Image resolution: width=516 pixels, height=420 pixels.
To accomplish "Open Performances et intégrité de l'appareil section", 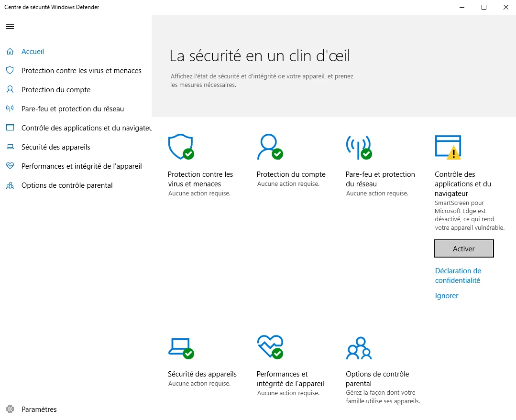I will pos(82,166).
